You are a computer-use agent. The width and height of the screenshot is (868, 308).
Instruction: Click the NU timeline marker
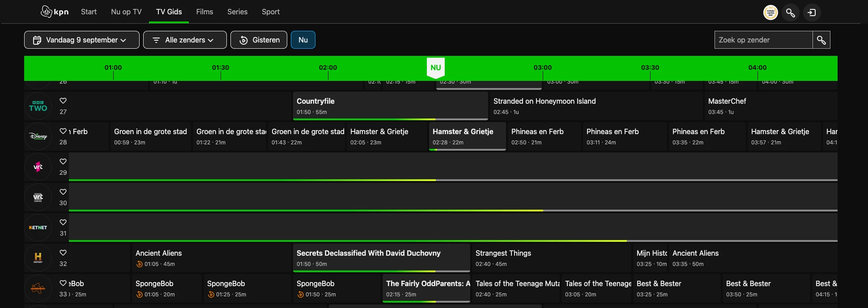pyautogui.click(x=436, y=68)
